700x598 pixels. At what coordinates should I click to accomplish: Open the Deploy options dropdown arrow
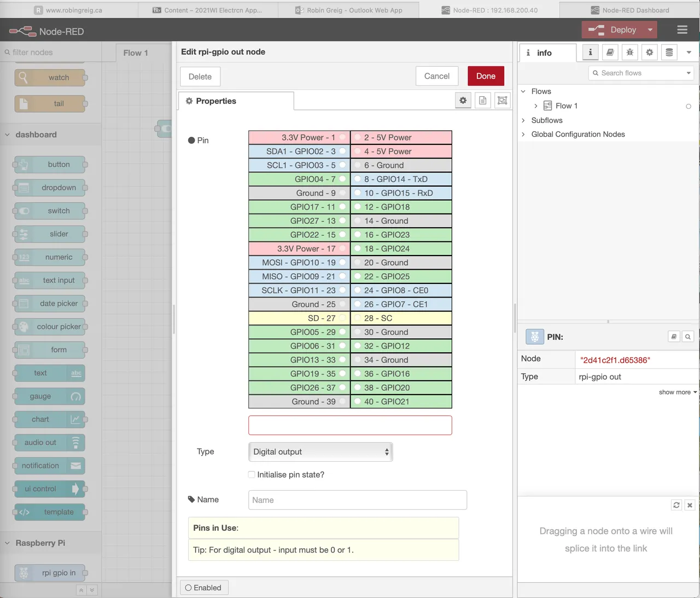[650, 30]
